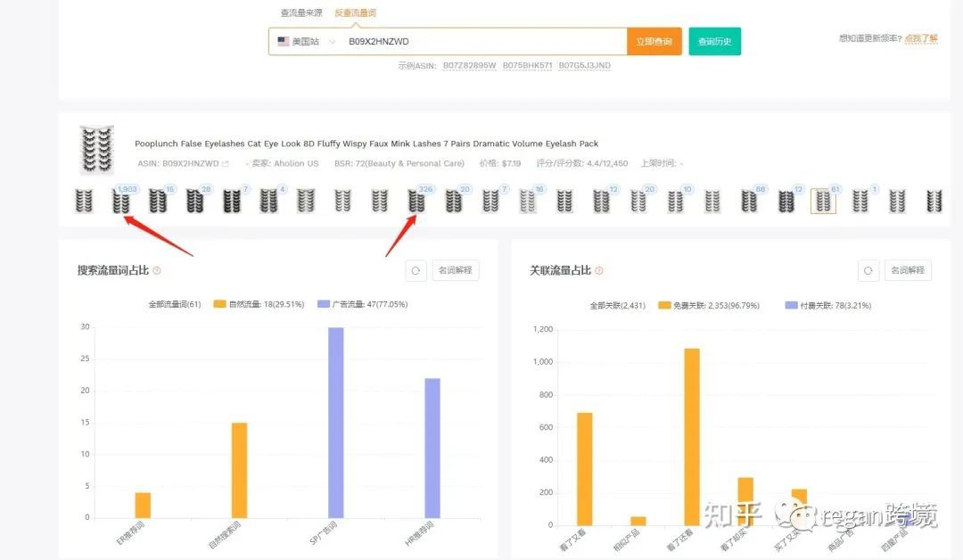
Task: Refresh the 搜索流量词占比 chart
Action: [x=416, y=270]
